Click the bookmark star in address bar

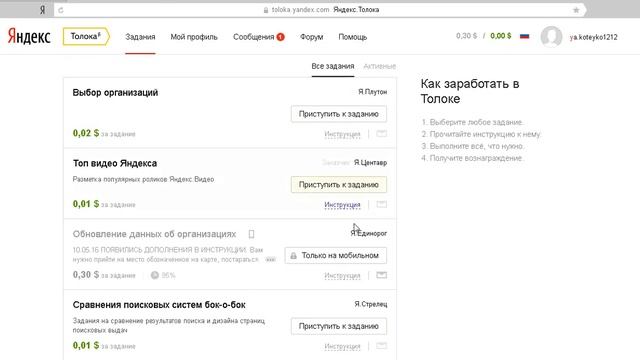pyautogui.click(x=576, y=10)
